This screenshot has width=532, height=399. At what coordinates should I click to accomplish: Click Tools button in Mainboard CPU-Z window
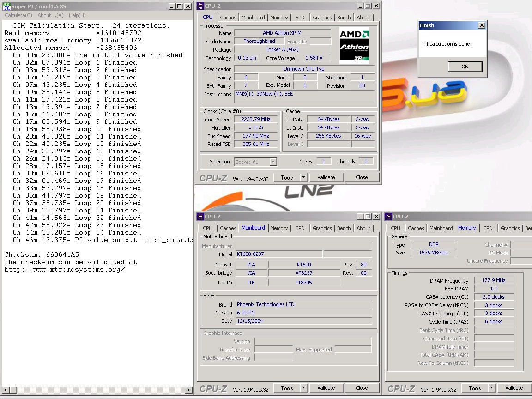(x=287, y=388)
